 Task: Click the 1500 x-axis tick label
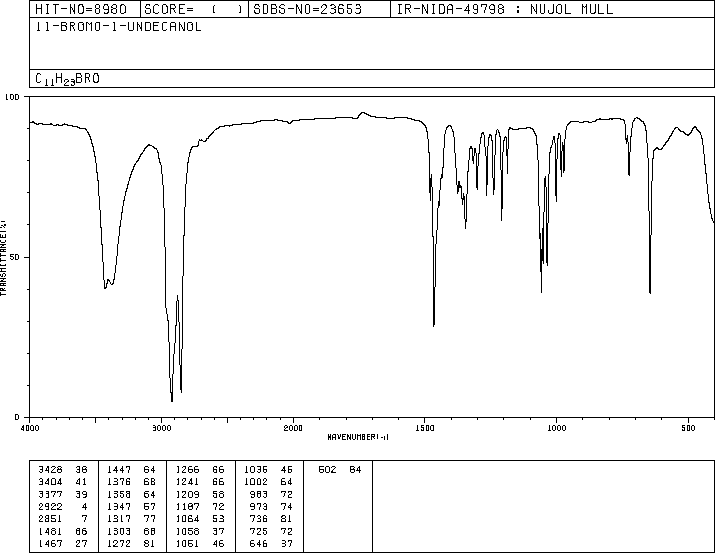point(425,428)
